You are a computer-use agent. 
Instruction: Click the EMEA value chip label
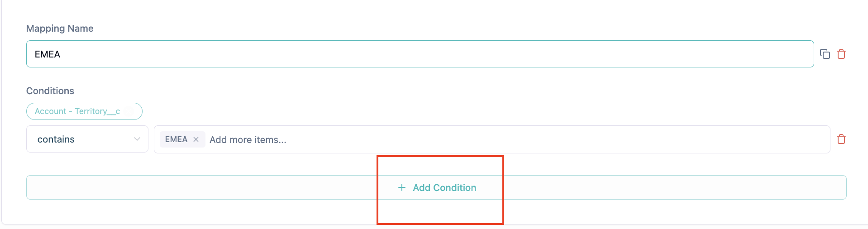tap(176, 139)
